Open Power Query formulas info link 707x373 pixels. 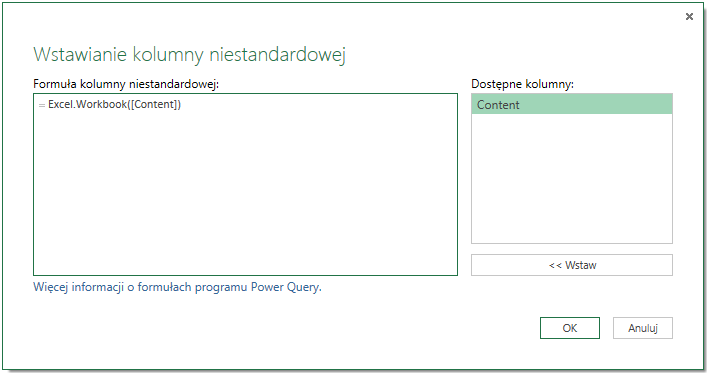coord(177,287)
